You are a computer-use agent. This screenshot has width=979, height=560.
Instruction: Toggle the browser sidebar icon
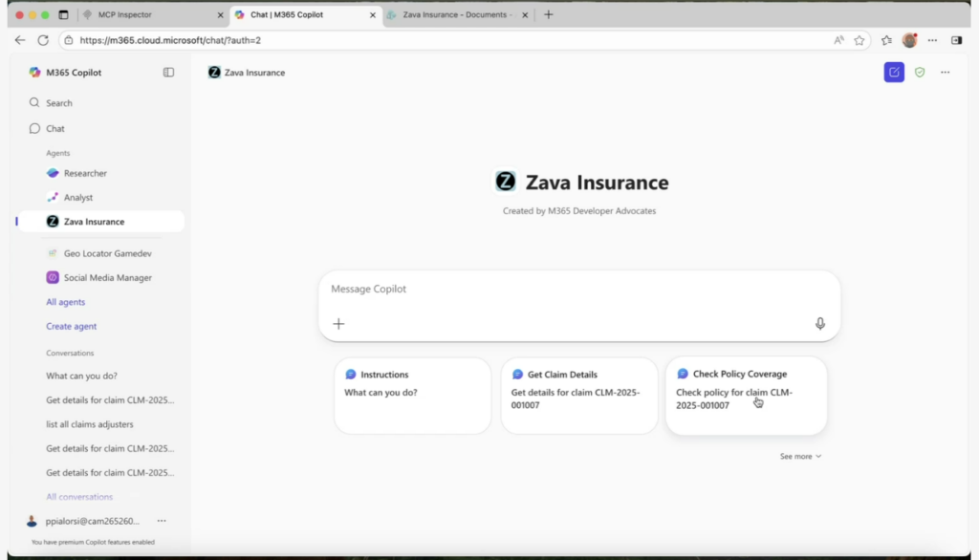pyautogui.click(x=956, y=40)
